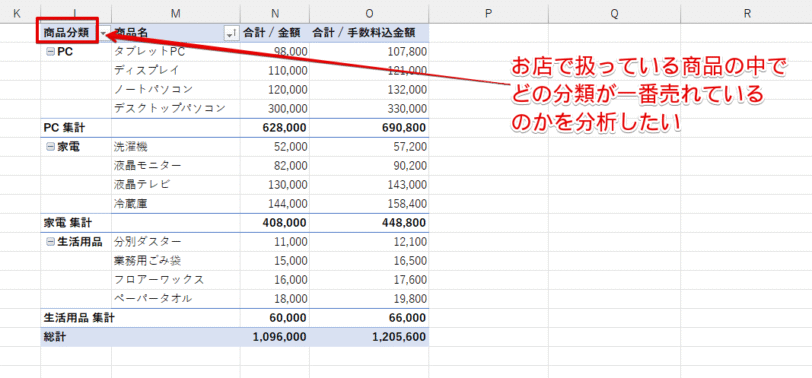Click the 448,800 subtotal cell
812x378 pixels.
369,223
